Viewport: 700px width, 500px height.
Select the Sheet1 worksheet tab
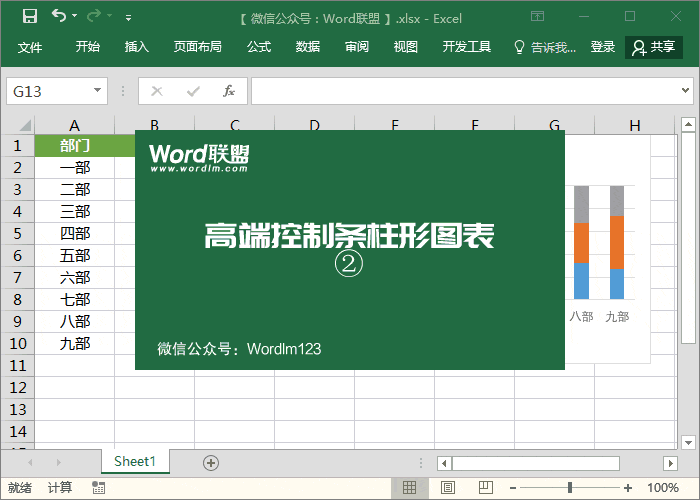click(135, 461)
